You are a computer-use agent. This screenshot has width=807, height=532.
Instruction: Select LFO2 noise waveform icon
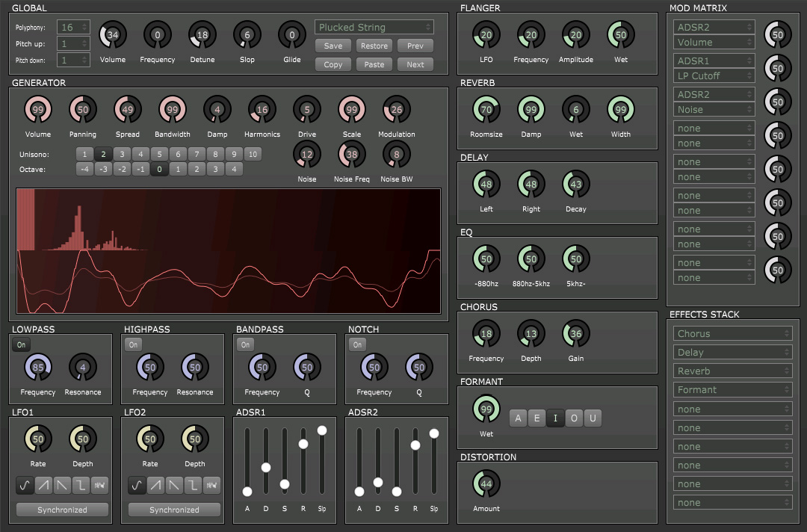pyautogui.click(x=211, y=485)
